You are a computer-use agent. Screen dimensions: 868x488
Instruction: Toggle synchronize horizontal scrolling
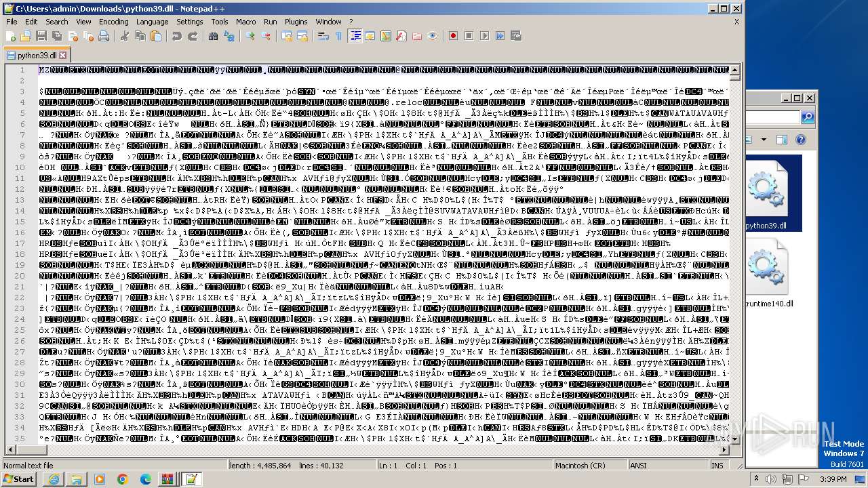click(302, 36)
